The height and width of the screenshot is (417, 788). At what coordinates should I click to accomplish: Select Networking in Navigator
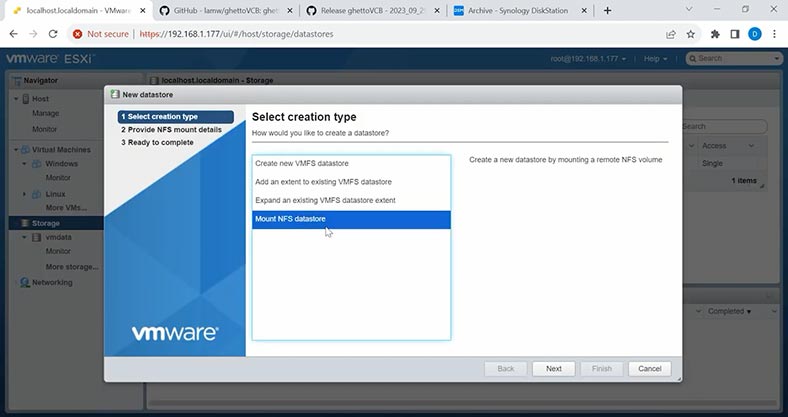point(52,282)
